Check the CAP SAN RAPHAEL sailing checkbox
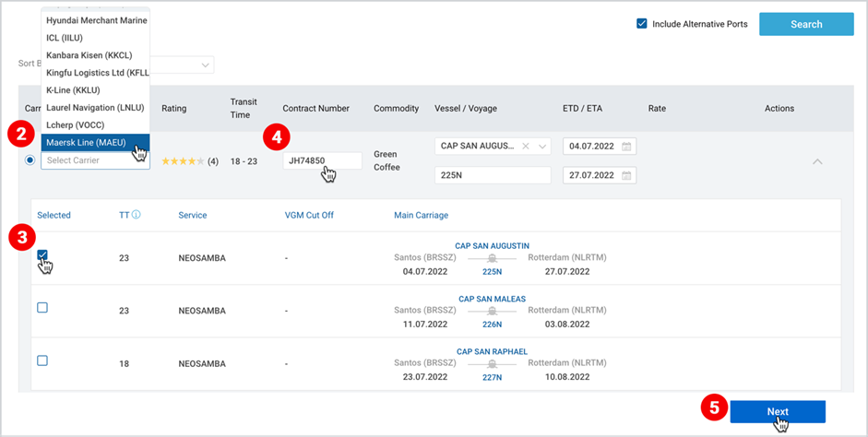 pyautogui.click(x=42, y=360)
